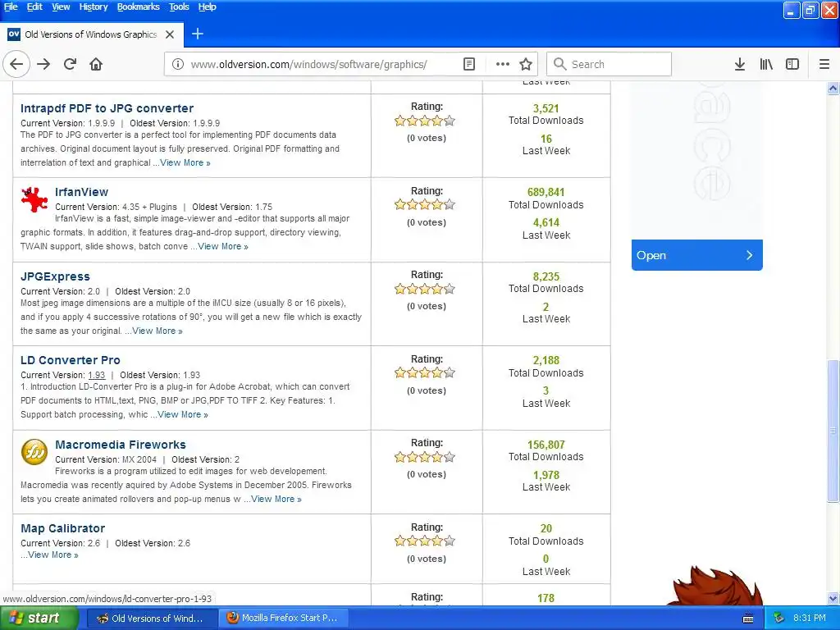Image resolution: width=840 pixels, height=630 pixels.
Task: Click View More for JPGExpress description
Action: 157,331
